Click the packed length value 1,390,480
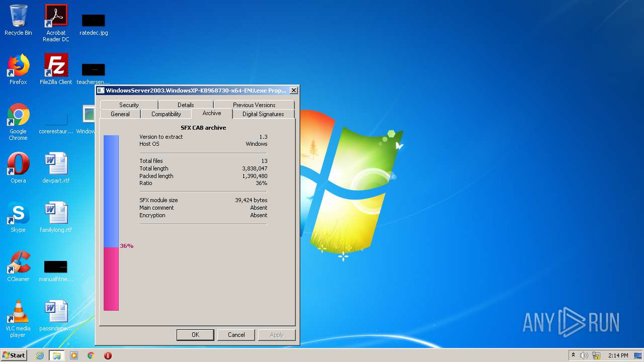The image size is (644, 362). tap(255, 176)
